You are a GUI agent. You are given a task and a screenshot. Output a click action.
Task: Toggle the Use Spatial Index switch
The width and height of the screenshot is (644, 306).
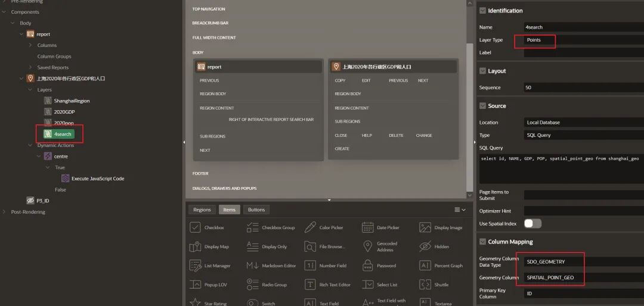(532, 224)
